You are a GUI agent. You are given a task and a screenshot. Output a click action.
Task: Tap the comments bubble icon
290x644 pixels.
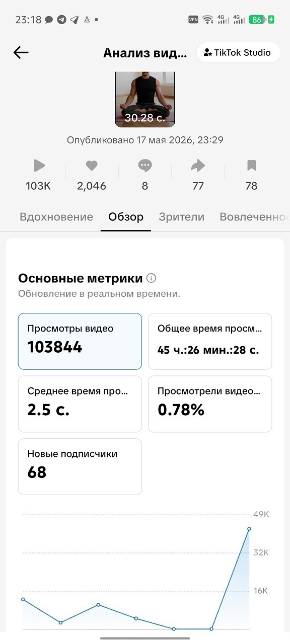tap(145, 166)
